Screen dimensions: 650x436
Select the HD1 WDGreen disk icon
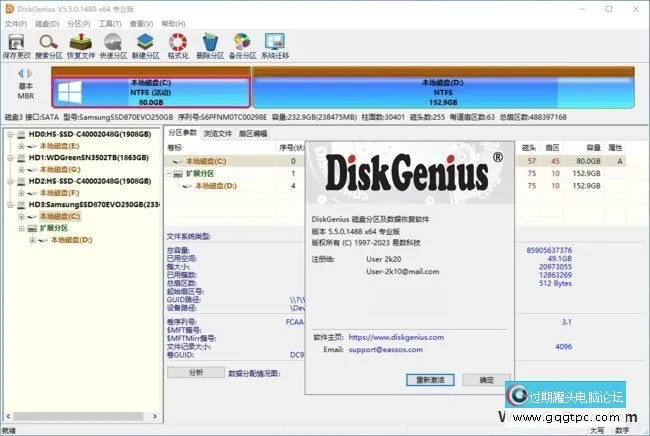pyautogui.click(x=22, y=158)
